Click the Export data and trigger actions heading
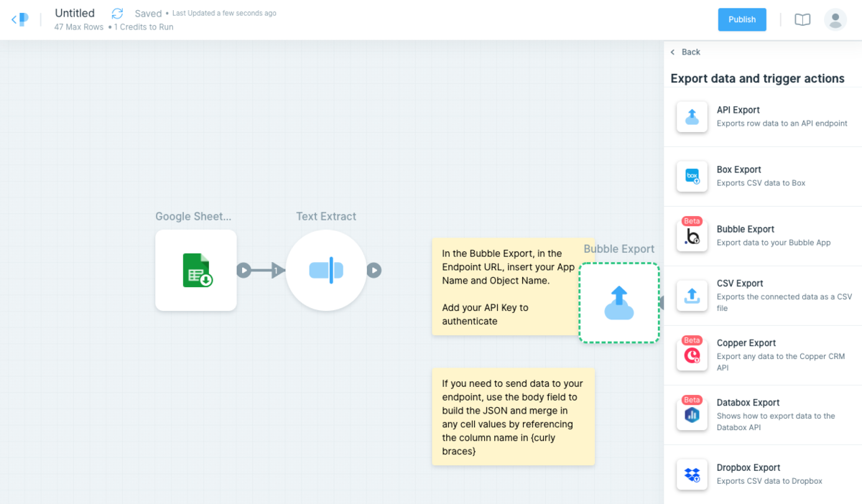This screenshot has height=504, width=862. click(758, 79)
